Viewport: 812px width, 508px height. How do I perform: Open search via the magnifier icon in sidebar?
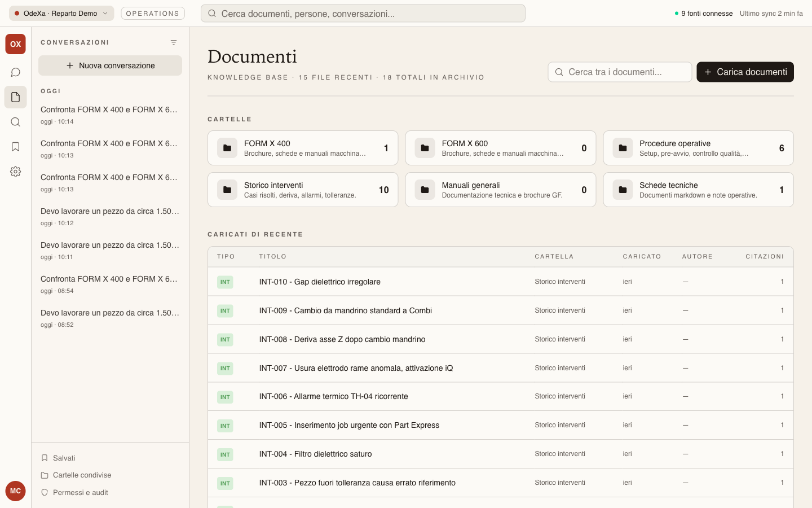pos(15,122)
